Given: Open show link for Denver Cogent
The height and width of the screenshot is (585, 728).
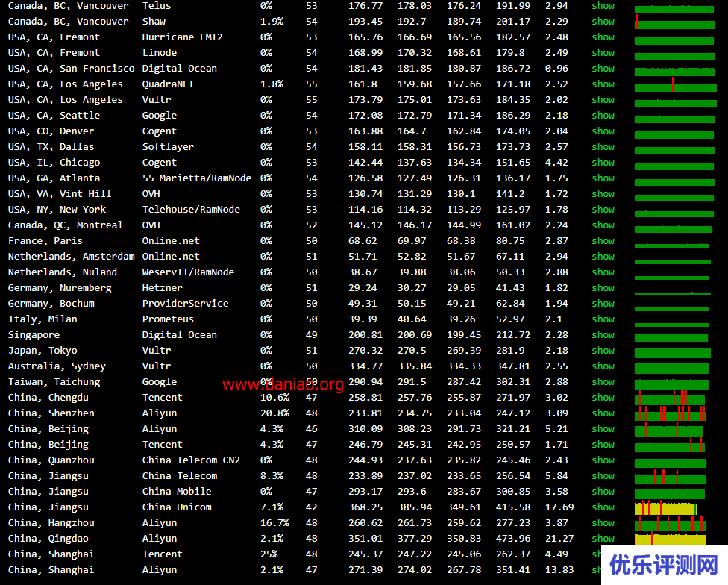Looking at the screenshot, I should tap(603, 131).
